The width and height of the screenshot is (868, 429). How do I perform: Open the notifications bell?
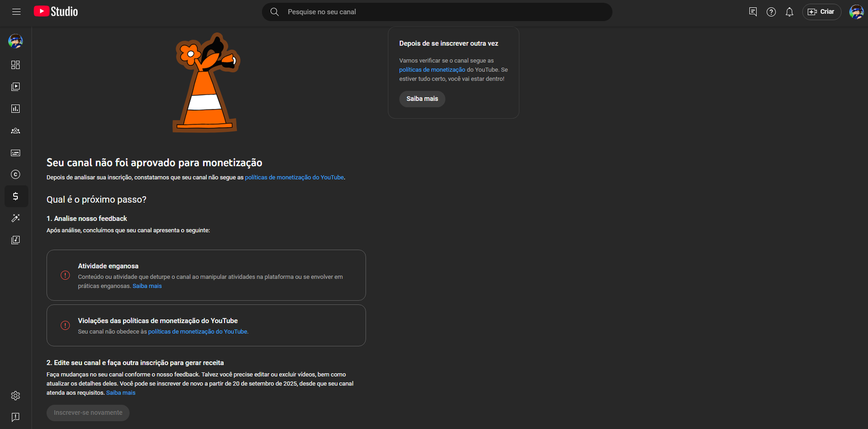pyautogui.click(x=789, y=12)
